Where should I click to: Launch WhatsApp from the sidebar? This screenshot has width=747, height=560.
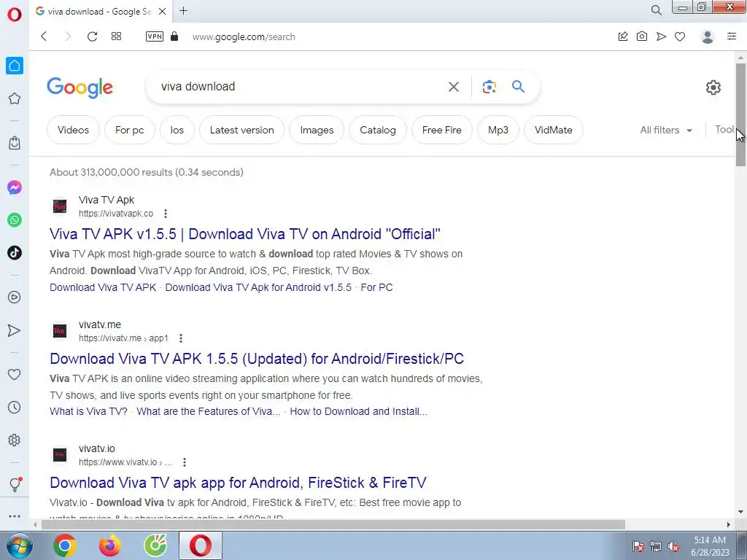pyautogui.click(x=15, y=220)
